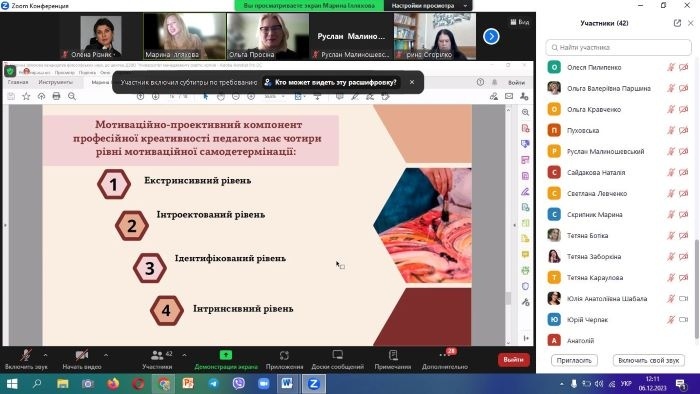
Task: Click Ольга Кравченко's camera off icon
Action: tap(683, 109)
